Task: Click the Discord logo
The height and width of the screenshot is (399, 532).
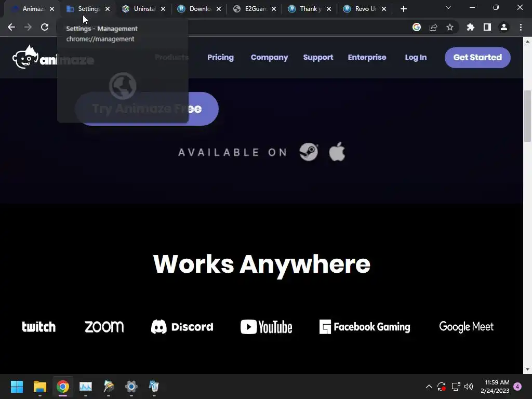Action: tap(182, 327)
